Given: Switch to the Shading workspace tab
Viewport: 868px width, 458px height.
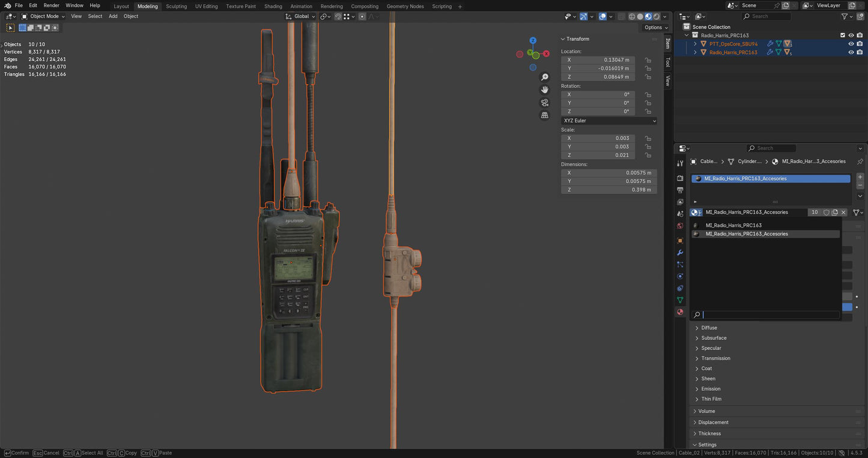Looking at the screenshot, I should (x=273, y=6).
